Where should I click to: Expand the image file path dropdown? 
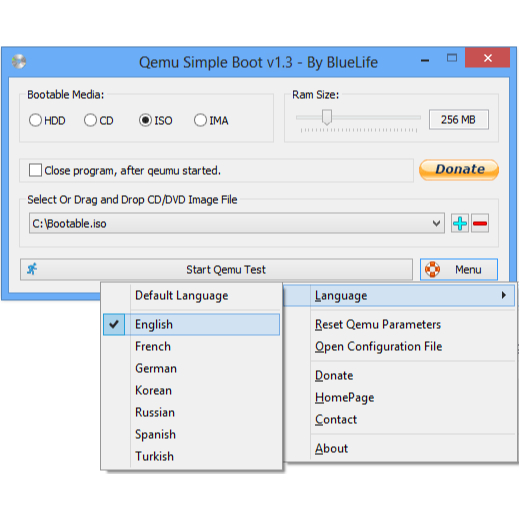click(x=436, y=223)
